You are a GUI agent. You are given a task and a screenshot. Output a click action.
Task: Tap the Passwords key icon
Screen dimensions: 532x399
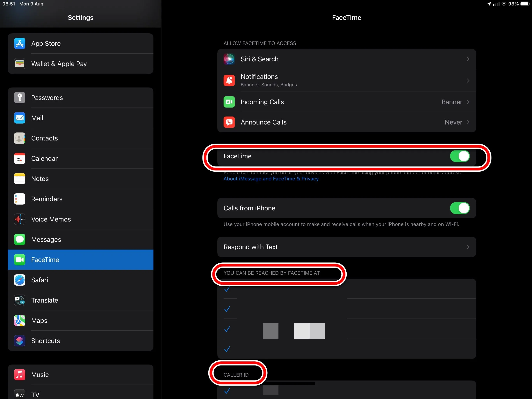(x=19, y=98)
